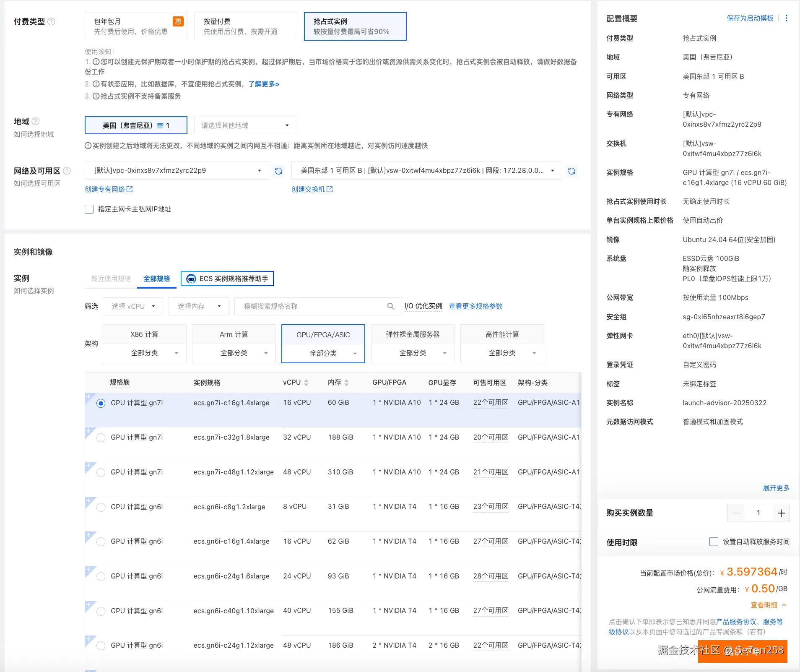Click 展开更多 in configuration summary
Screen dimensions: 800x672
coord(776,488)
